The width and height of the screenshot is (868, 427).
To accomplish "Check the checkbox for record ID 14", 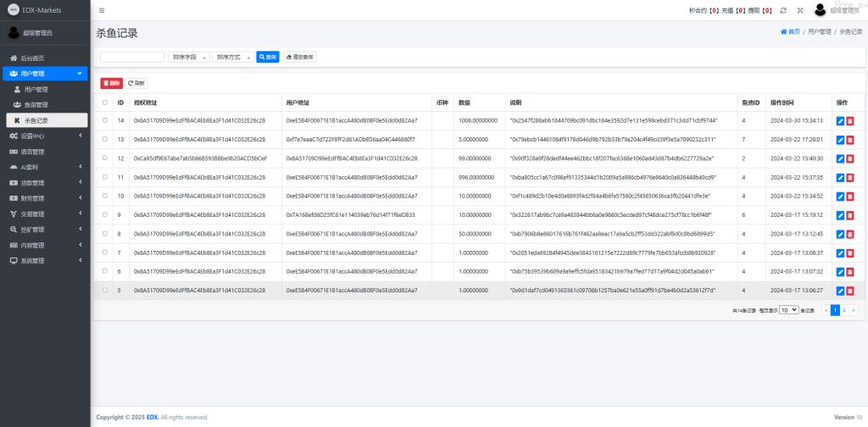I will (105, 121).
